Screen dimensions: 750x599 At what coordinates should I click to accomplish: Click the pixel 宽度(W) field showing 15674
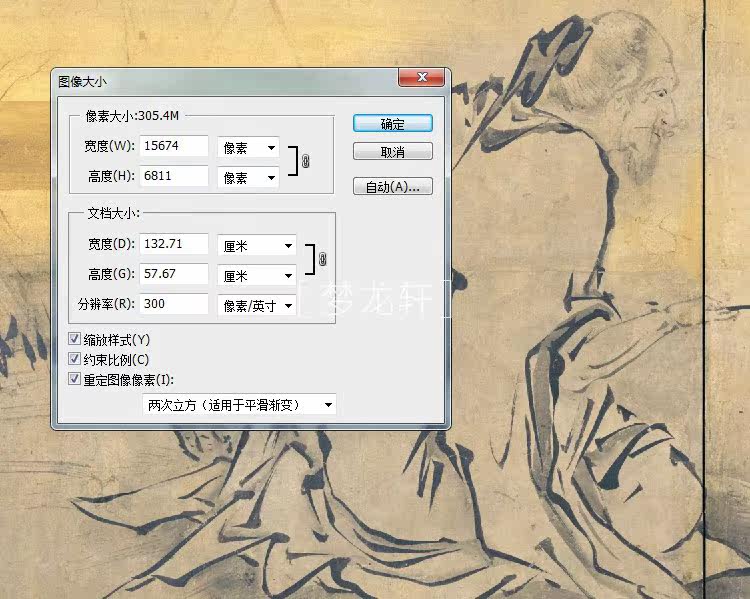pos(174,146)
